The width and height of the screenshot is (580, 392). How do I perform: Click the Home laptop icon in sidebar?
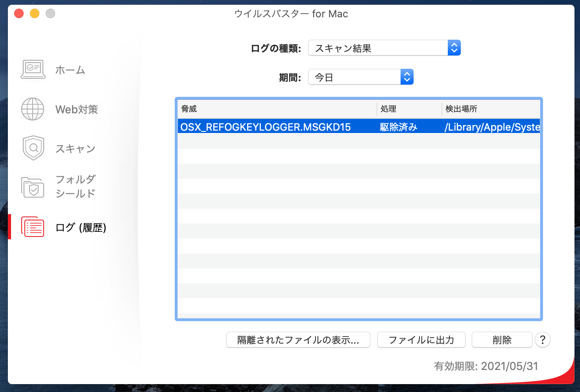33,70
